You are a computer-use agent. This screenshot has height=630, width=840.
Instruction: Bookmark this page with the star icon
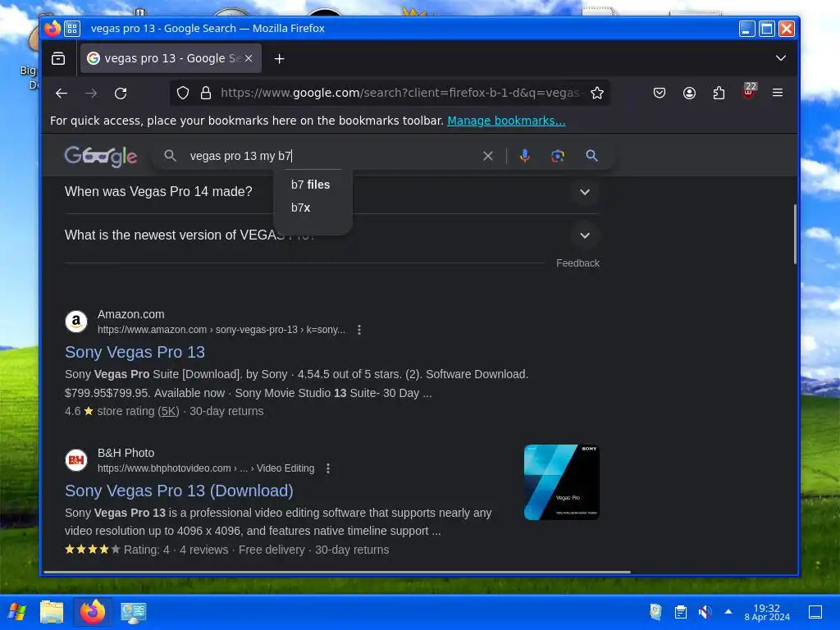pyautogui.click(x=597, y=94)
